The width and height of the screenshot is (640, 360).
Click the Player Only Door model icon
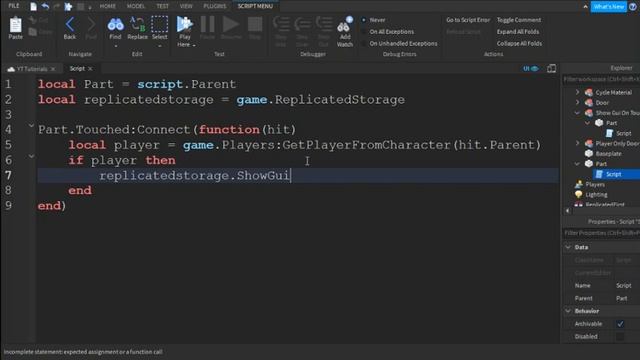click(x=589, y=143)
